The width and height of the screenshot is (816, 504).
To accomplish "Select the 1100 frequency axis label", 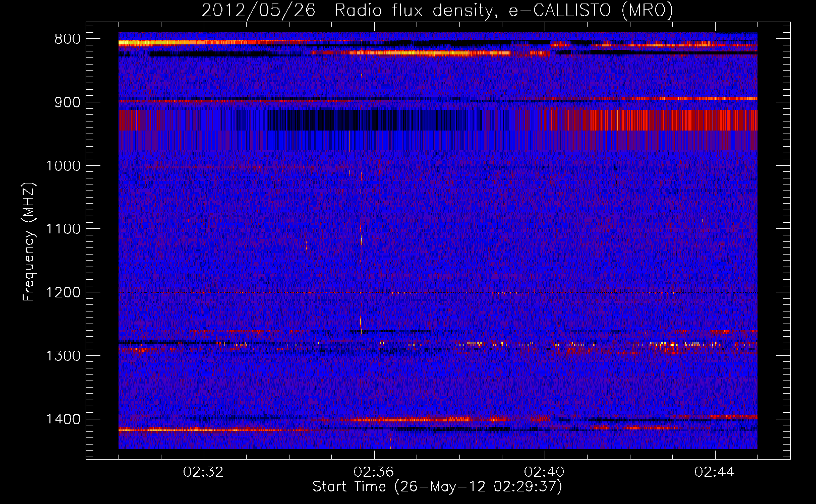I will pos(63,229).
